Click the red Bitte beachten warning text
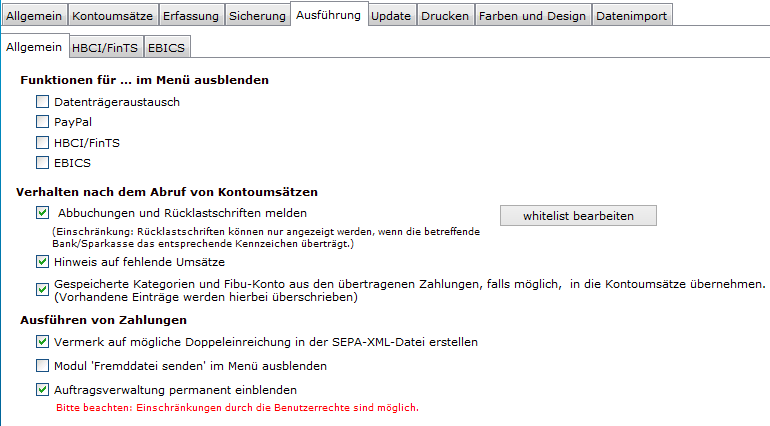The image size is (770, 426). point(237,408)
